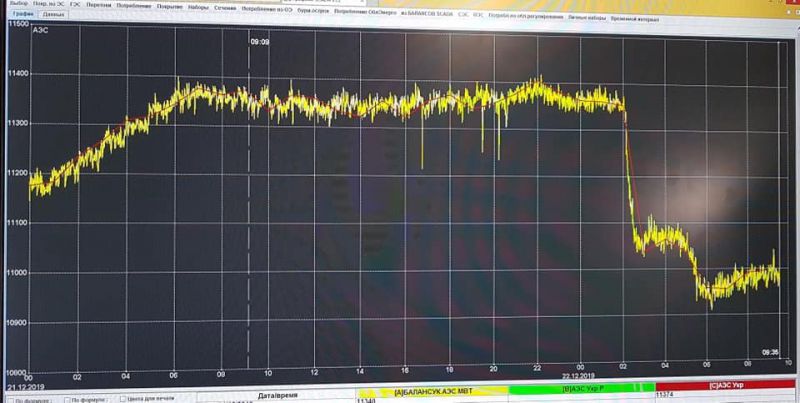Toggle the Цвета для печати checkbox
This screenshot has width=800, height=403.
click(122, 398)
